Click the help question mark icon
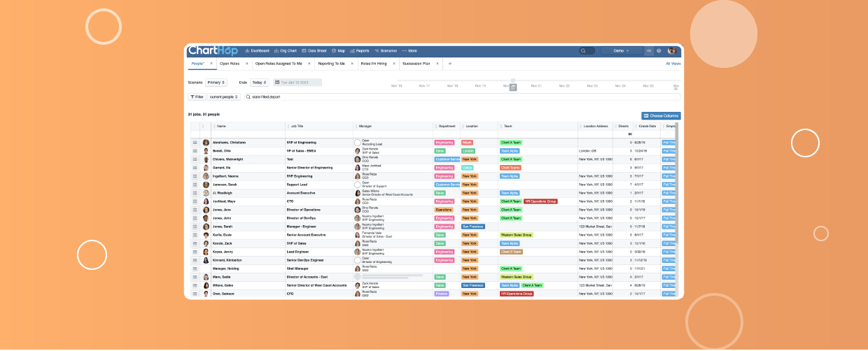The width and height of the screenshot is (868, 351). coord(659,51)
